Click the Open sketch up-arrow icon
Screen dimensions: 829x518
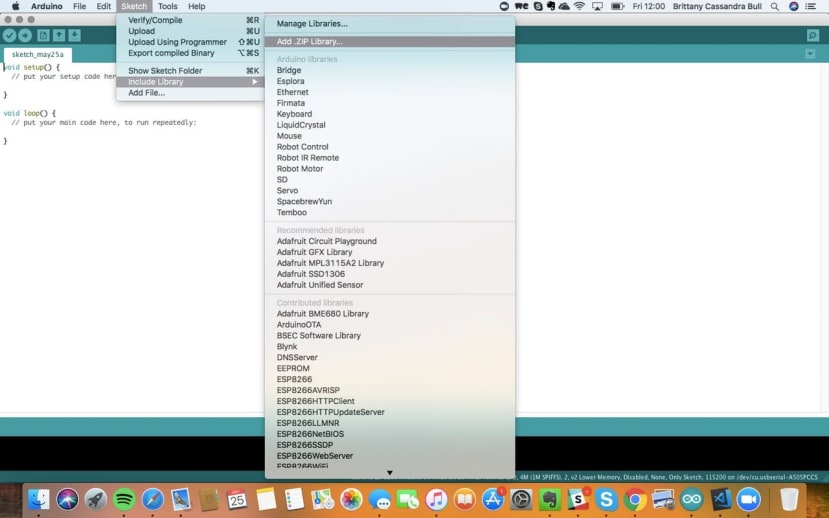(x=59, y=35)
